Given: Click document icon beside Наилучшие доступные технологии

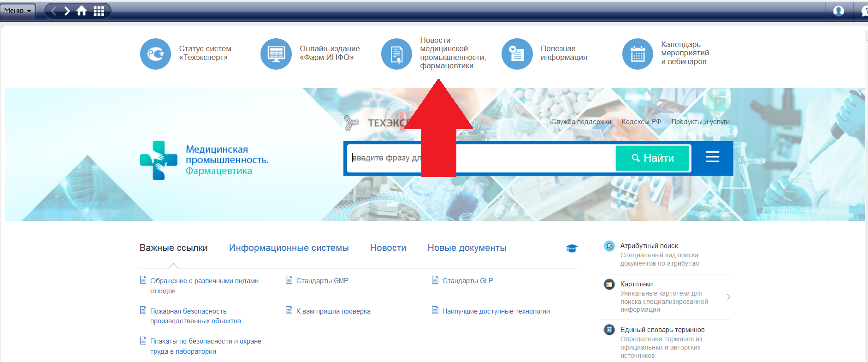Looking at the screenshot, I should coord(435,310).
